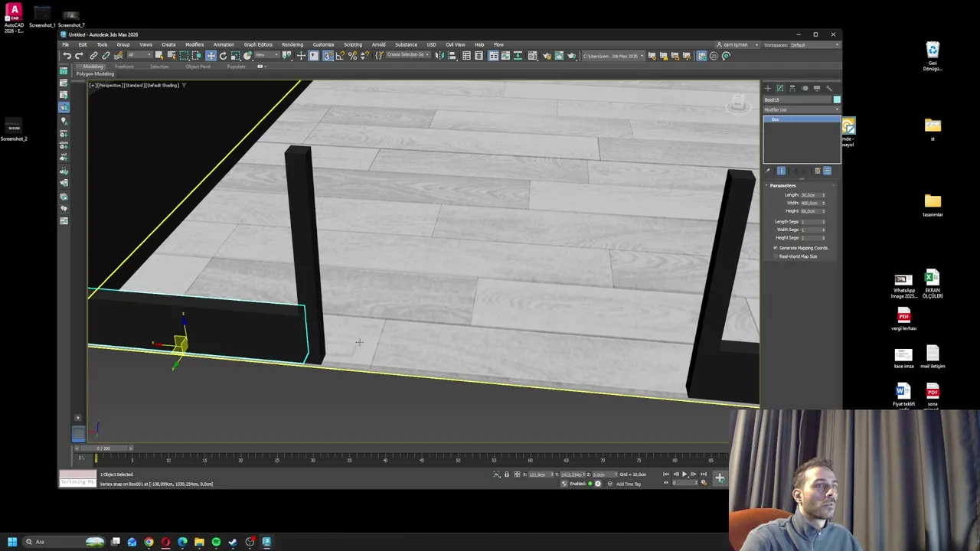The height and width of the screenshot is (551, 980).
Task: Open the Modifiers menu
Action: [x=194, y=44]
